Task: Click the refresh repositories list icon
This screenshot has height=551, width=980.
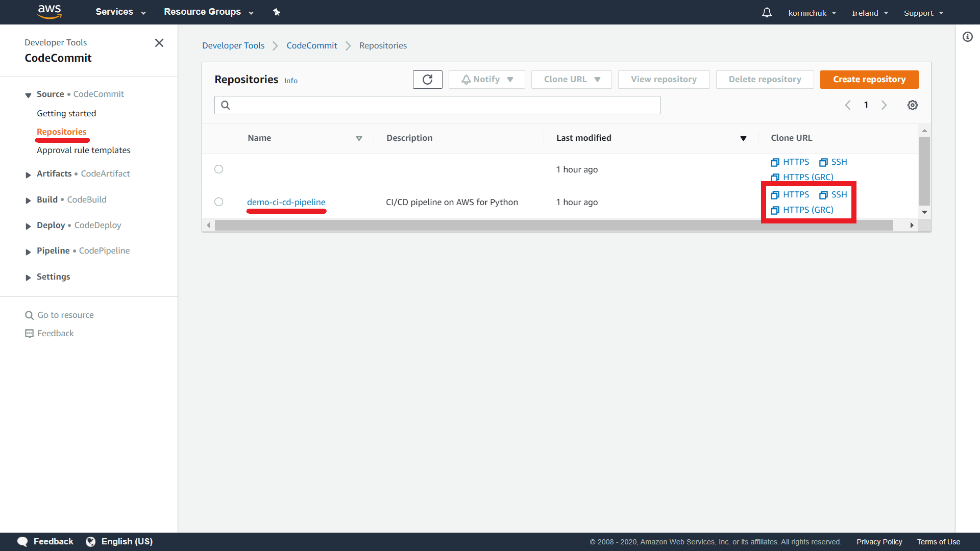Action: (428, 79)
